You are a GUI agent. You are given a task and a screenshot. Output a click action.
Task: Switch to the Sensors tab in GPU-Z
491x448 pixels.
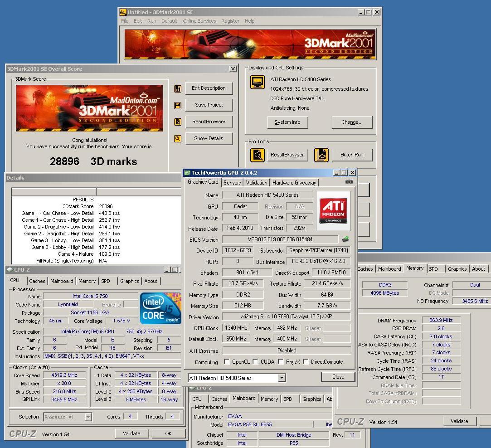pos(232,183)
